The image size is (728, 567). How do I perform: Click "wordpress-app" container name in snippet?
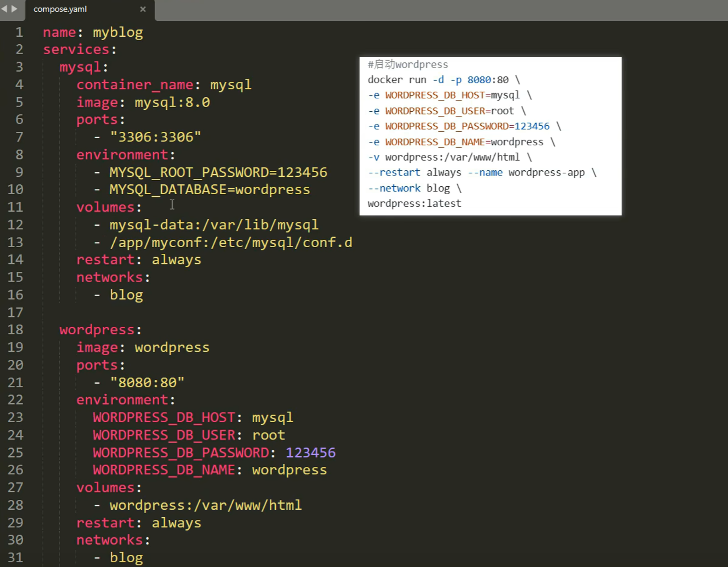point(546,173)
